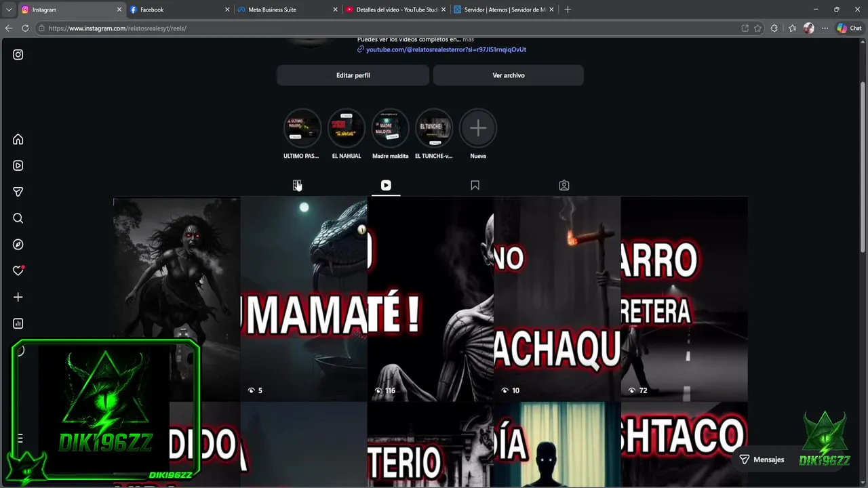The image size is (868, 488).
Task: Open browser favorites list icon
Action: click(x=792, y=28)
